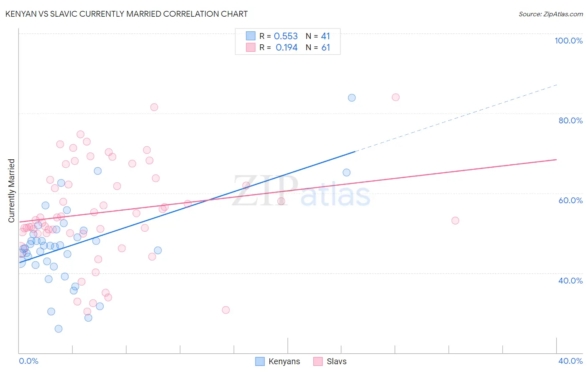588x373 pixels.
Task: Open the Source: ZipAtlas.com link
Action: (551, 14)
